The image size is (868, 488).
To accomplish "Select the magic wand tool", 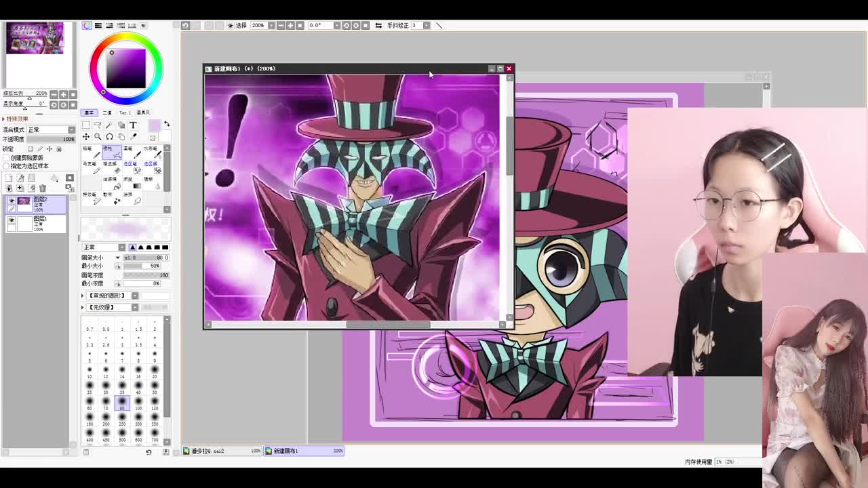I will [x=109, y=125].
